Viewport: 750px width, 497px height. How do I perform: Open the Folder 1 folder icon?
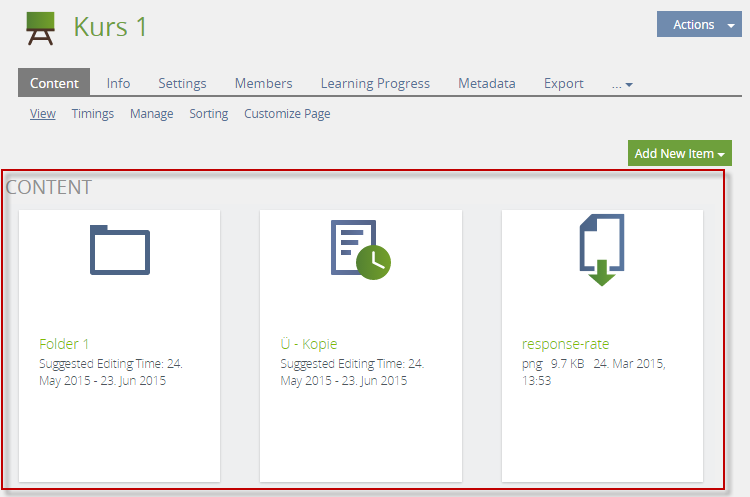tap(119, 249)
